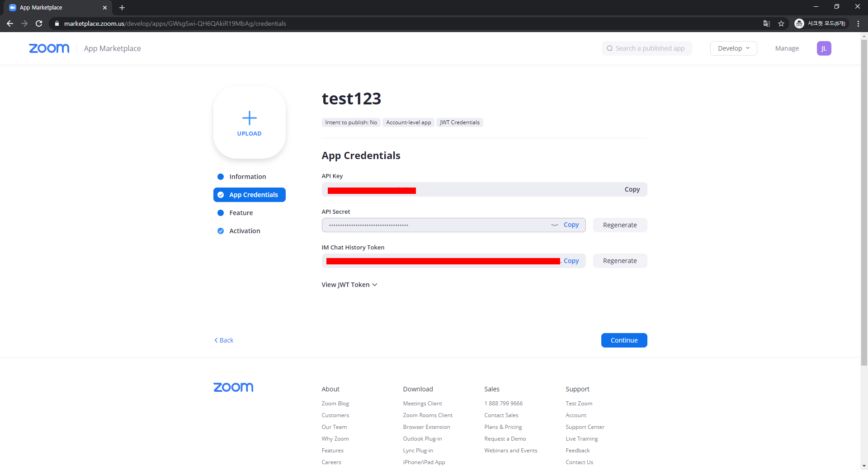Image resolution: width=868 pixels, height=470 pixels.
Task: Open Lync Plug-in link
Action: pos(418,451)
